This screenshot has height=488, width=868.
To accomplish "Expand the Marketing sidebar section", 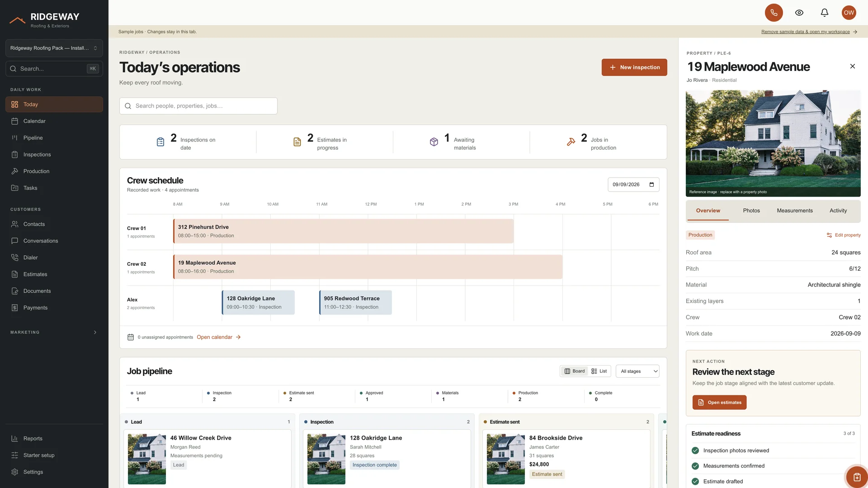I will (x=54, y=332).
